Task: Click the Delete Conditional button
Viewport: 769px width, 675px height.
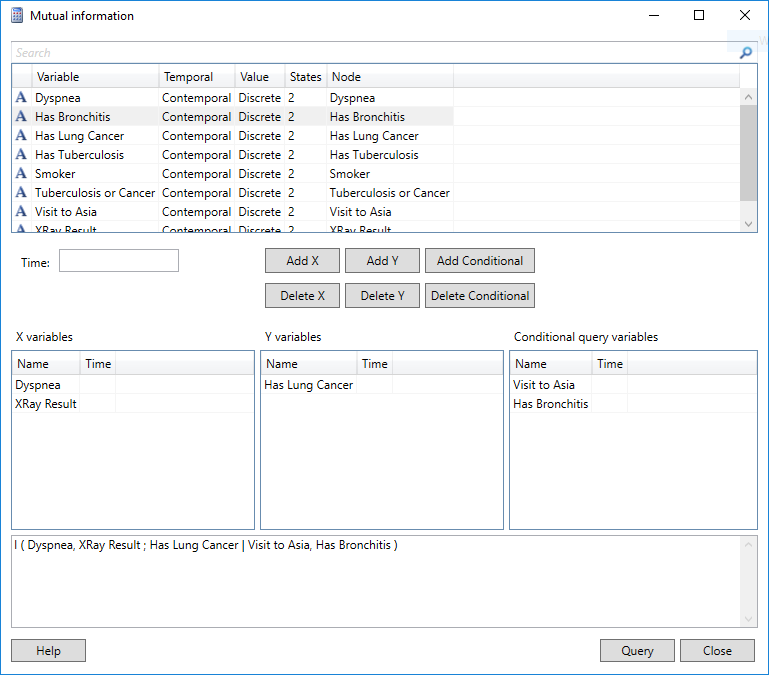Action: (480, 296)
